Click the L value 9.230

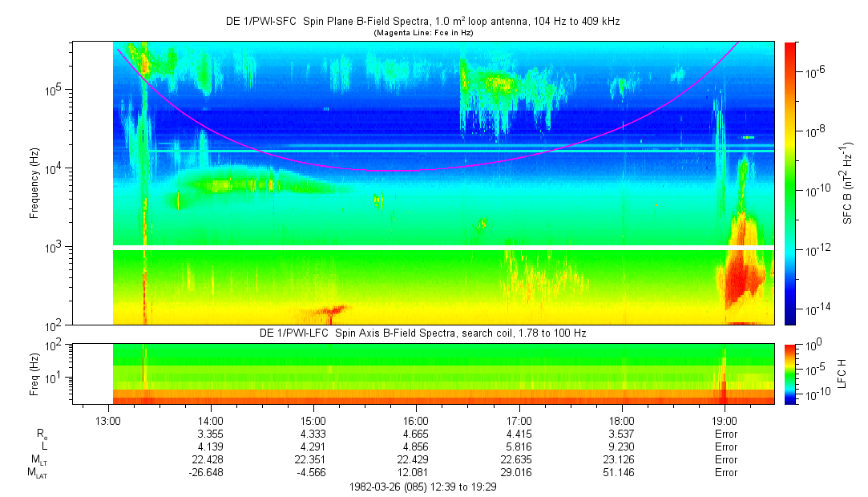click(x=622, y=446)
